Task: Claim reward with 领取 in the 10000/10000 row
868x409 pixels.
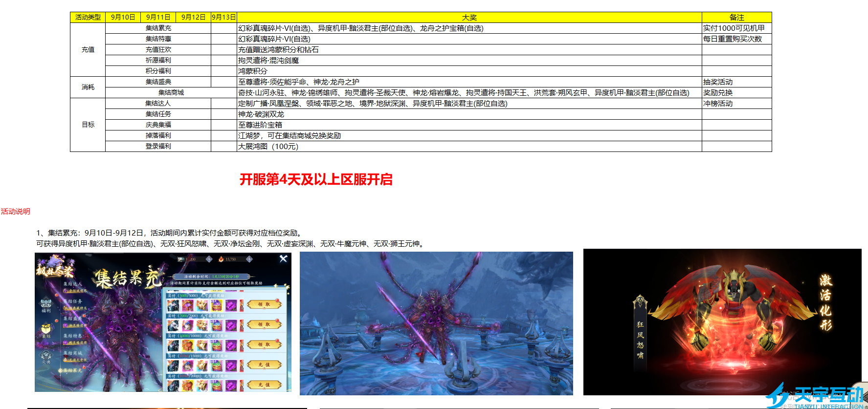Action: point(264,344)
